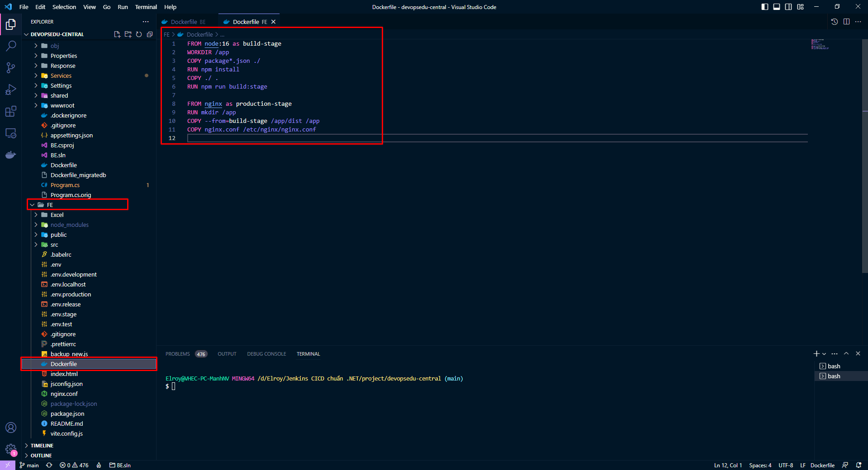Click the editor minimap preview
This screenshot has height=470, width=868.
tap(820, 44)
